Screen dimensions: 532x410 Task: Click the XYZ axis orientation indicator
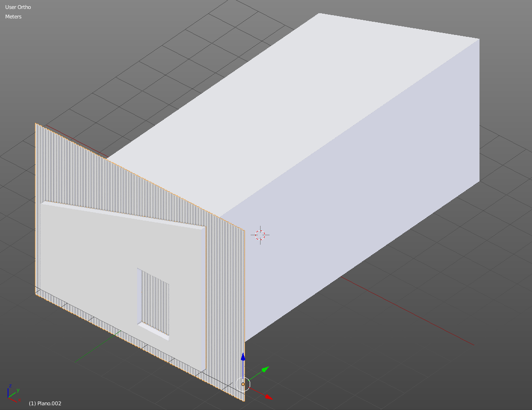[14, 393]
